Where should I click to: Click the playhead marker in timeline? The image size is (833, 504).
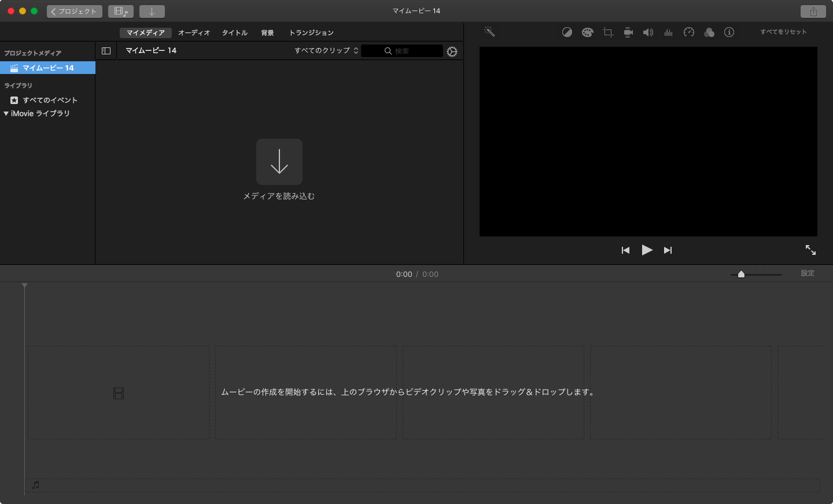click(x=24, y=286)
